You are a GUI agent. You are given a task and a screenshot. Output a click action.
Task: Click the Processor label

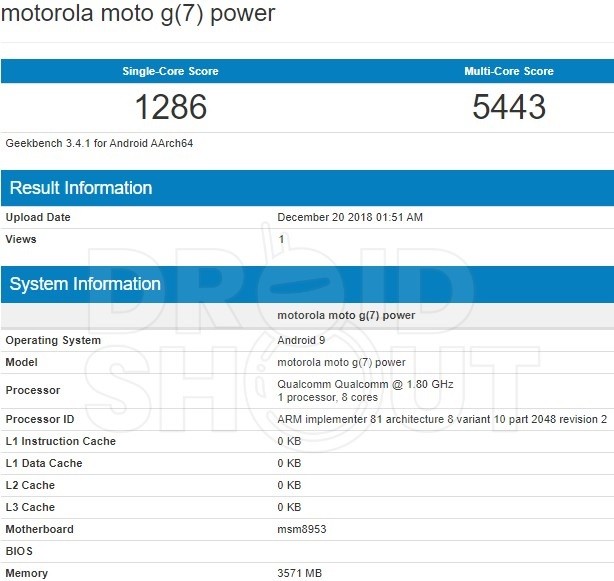(33, 390)
